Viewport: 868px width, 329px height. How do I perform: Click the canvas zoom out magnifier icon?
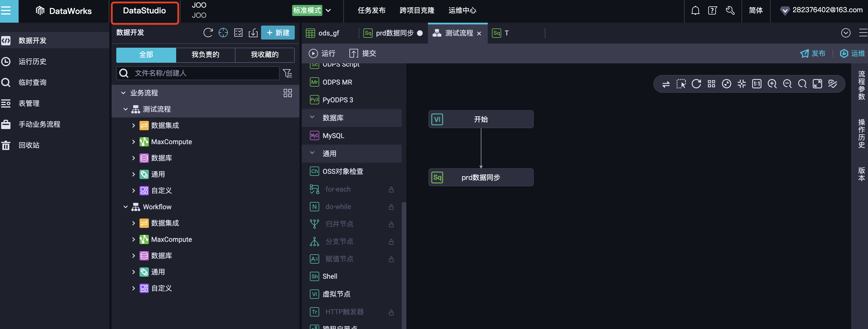787,84
